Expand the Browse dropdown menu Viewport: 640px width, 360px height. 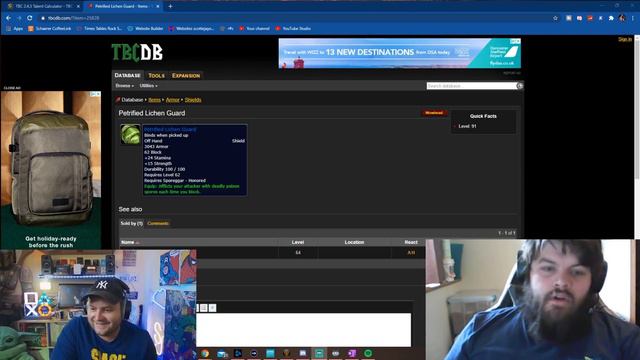tap(124, 86)
